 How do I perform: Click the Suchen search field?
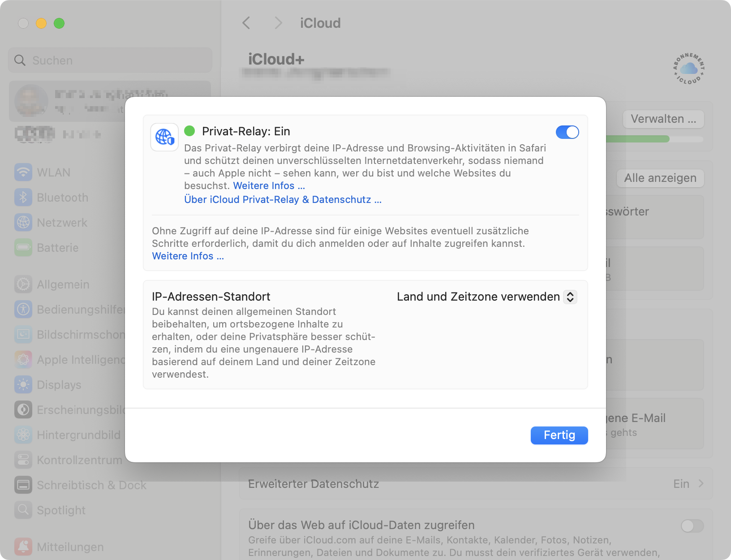point(110,60)
